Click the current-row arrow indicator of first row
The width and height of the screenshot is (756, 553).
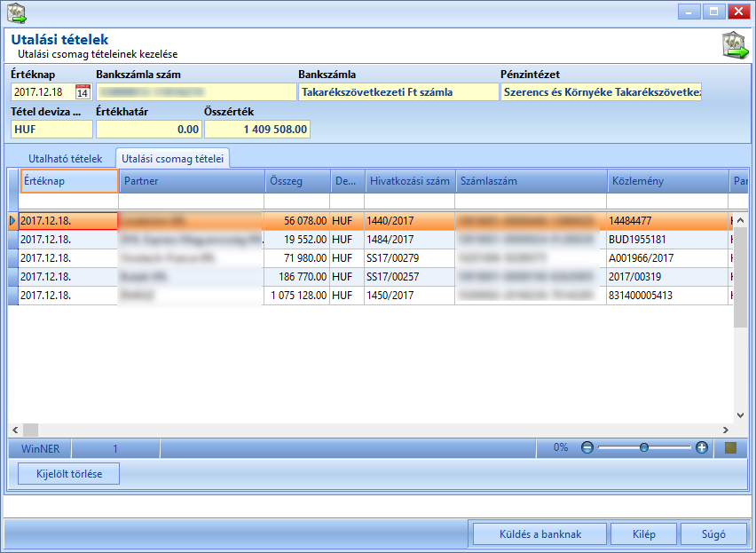[x=13, y=221]
